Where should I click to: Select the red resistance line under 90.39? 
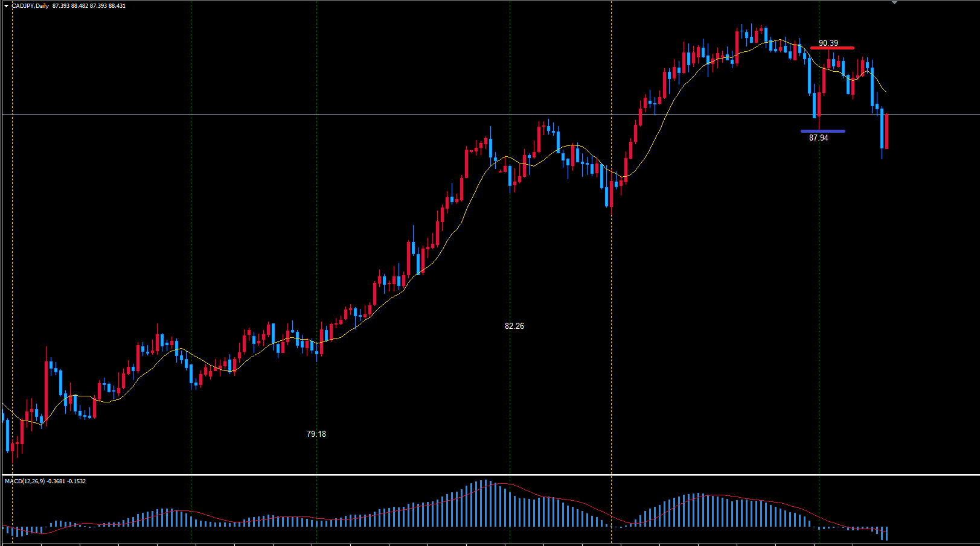click(832, 48)
